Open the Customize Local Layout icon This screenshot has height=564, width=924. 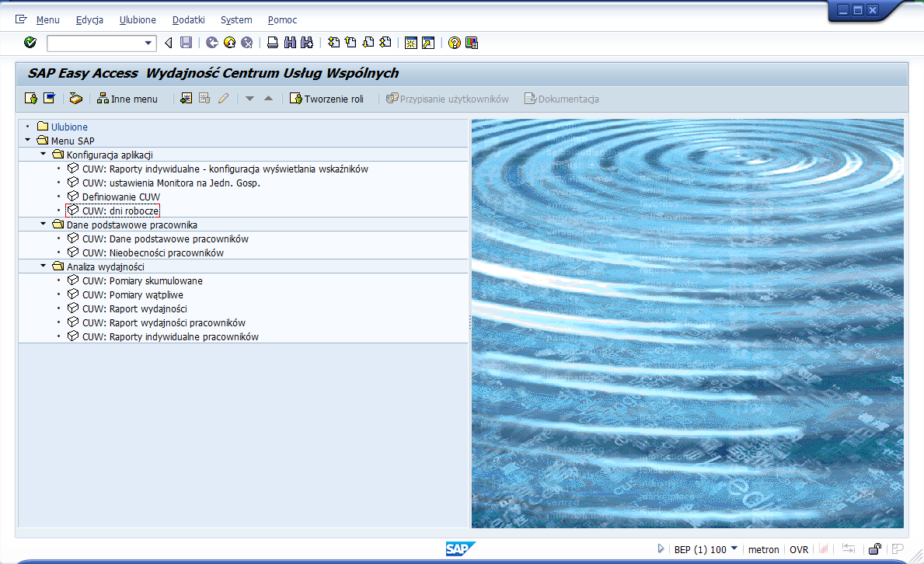coord(472,43)
